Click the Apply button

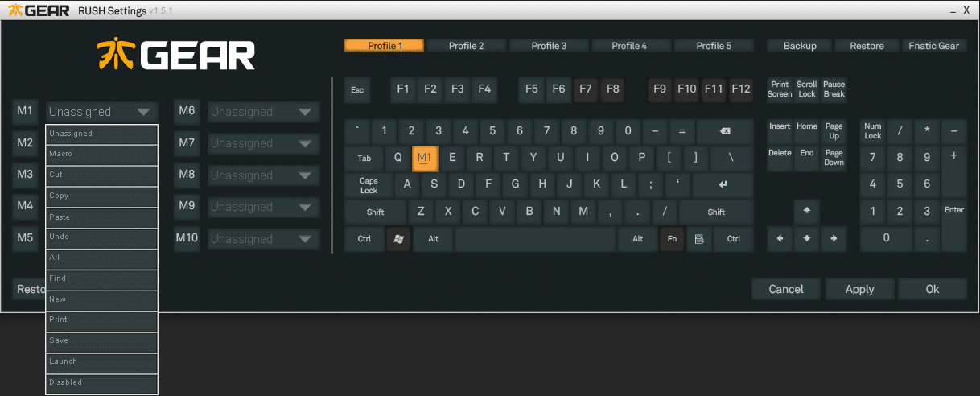[859, 289]
